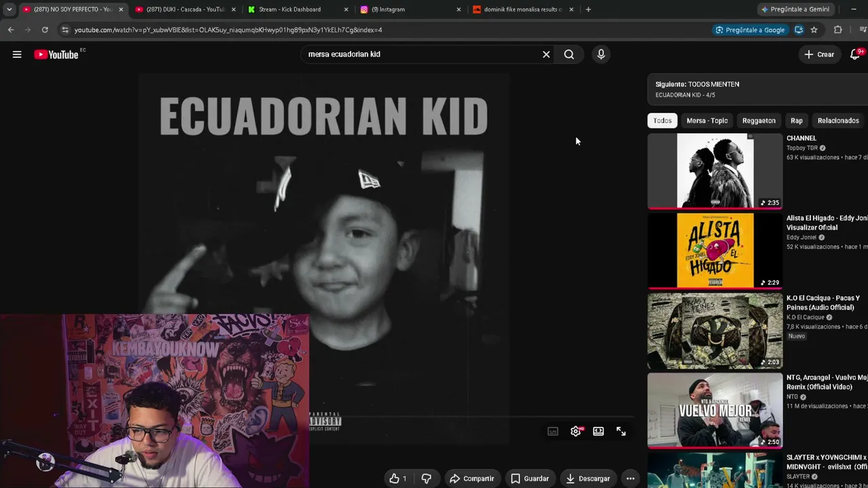
Task: Dislike the video with thumbs down
Action: [427, 479]
